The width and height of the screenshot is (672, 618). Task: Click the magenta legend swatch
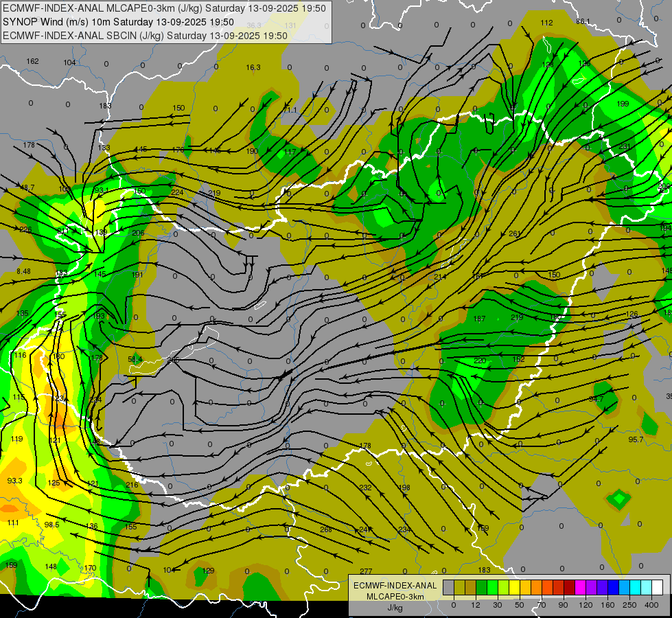click(581, 587)
